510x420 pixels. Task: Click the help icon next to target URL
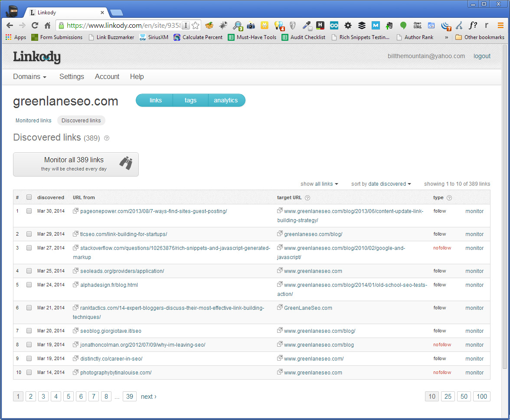[x=307, y=198]
